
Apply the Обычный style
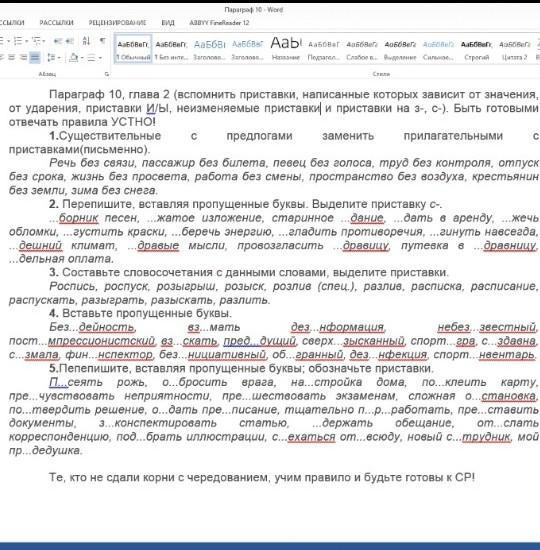[x=133, y=49]
